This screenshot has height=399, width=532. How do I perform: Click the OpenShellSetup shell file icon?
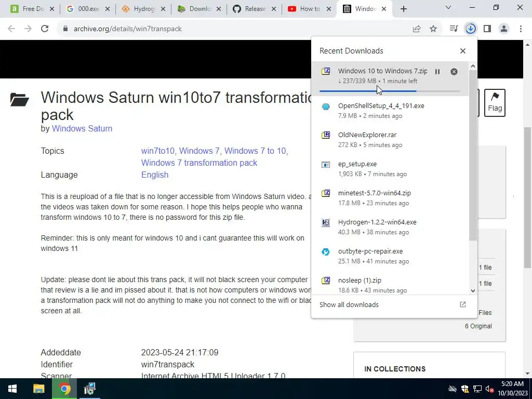click(326, 107)
